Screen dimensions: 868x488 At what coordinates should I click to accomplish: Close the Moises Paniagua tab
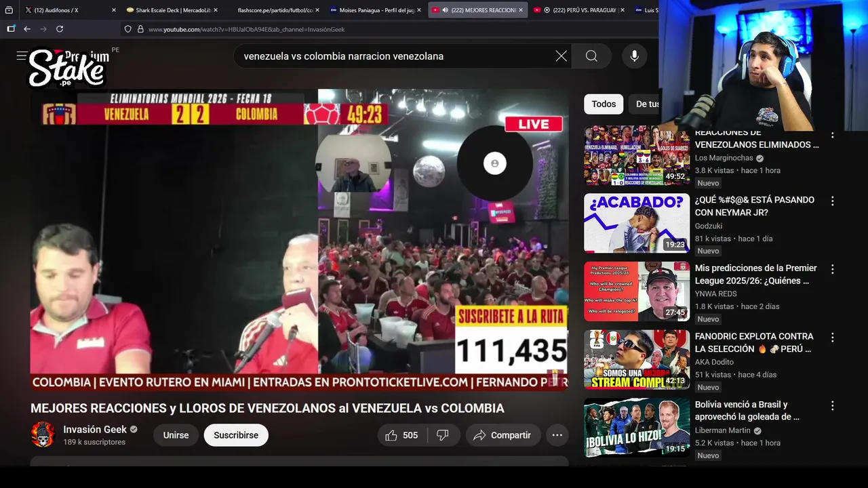coord(419,10)
